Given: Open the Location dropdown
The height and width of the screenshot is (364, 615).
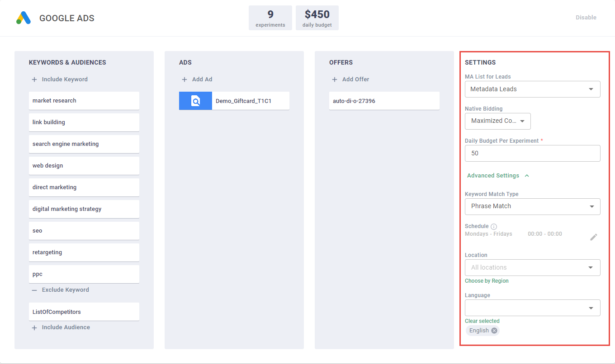Looking at the screenshot, I should 532,267.
